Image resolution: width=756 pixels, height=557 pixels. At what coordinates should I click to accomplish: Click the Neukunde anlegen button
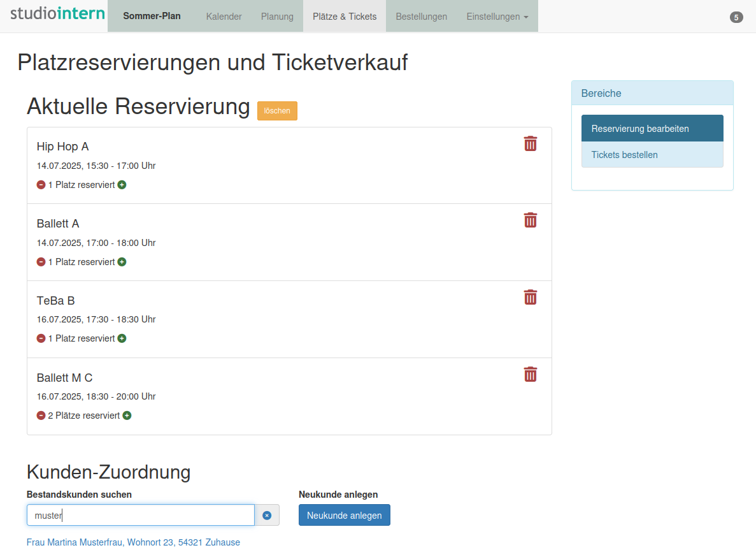[344, 516]
